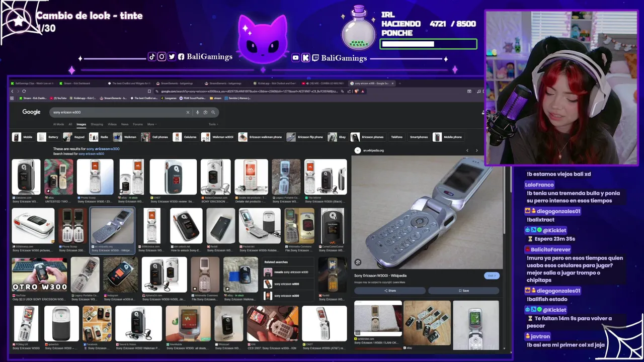
Task: Filter images by Mobile chip
Action: tap(23, 137)
